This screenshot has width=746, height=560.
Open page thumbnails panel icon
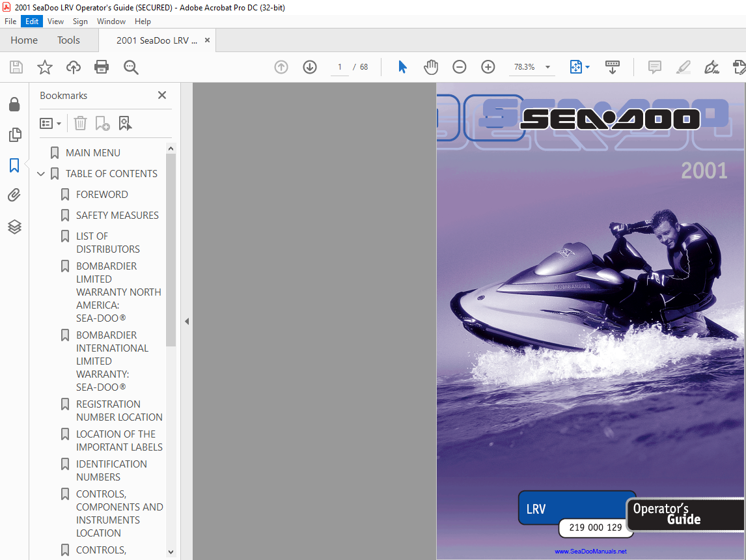15,135
